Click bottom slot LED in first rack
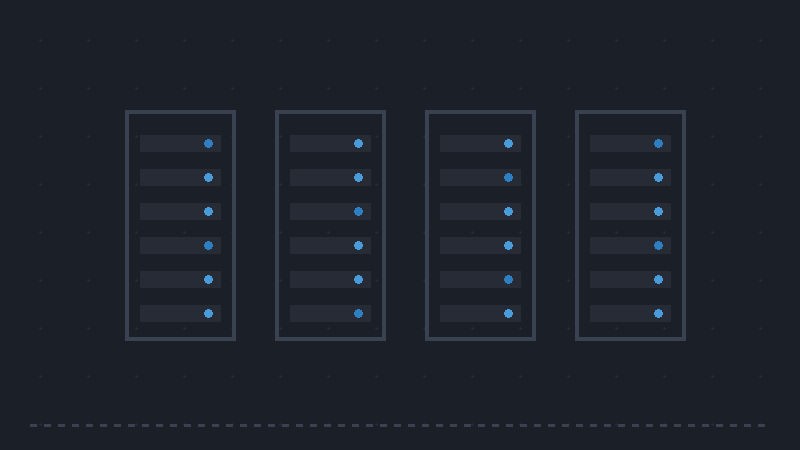 pos(209,314)
